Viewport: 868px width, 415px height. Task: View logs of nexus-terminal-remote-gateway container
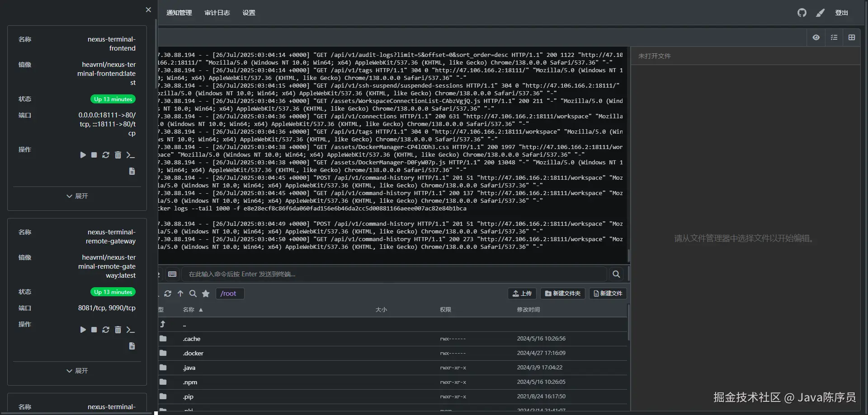(132, 346)
